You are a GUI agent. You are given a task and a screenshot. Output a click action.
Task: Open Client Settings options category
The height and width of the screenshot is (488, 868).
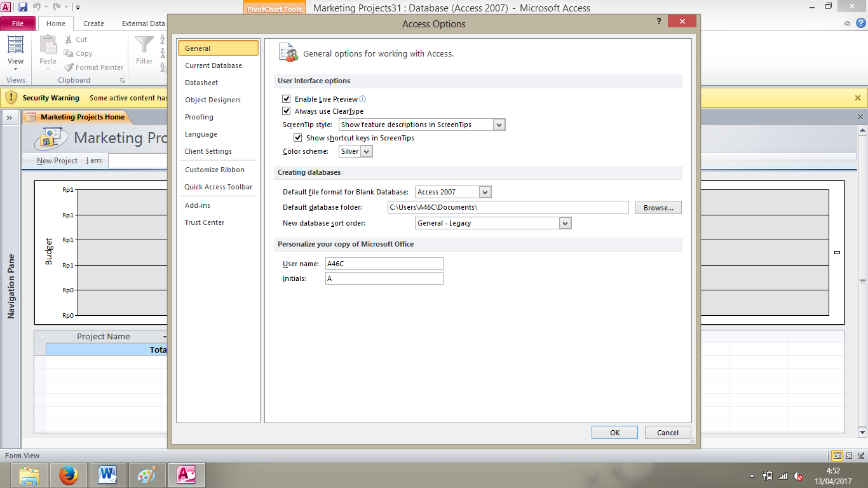208,151
